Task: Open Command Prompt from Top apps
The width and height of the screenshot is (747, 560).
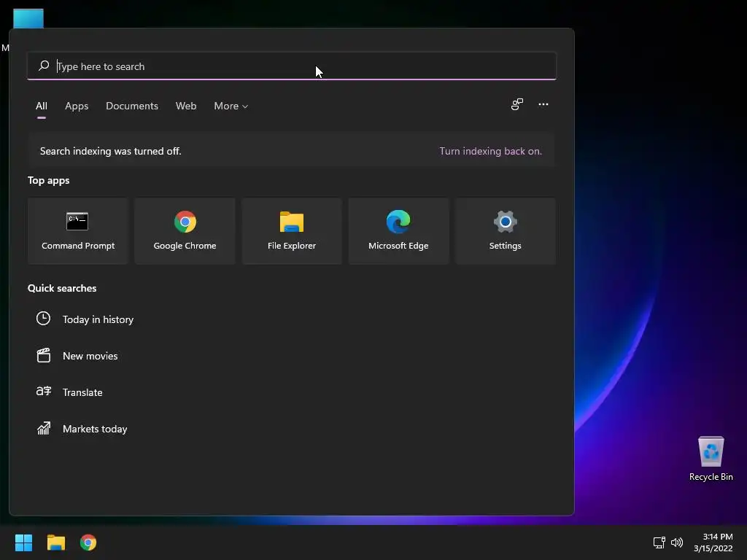Action: pos(77,231)
